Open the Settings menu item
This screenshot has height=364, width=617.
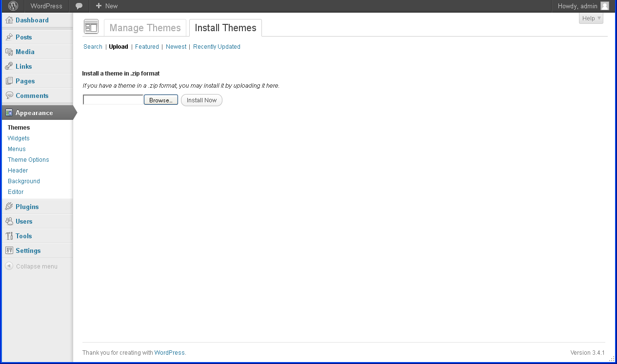[28, 250]
